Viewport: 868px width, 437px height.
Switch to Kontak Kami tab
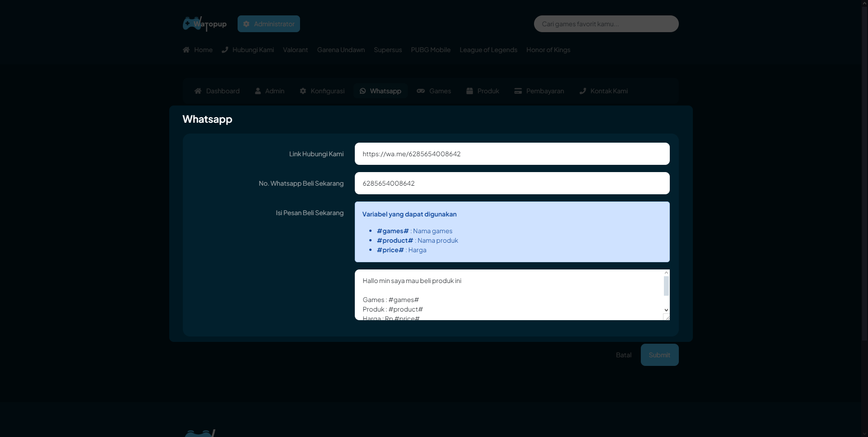click(604, 91)
